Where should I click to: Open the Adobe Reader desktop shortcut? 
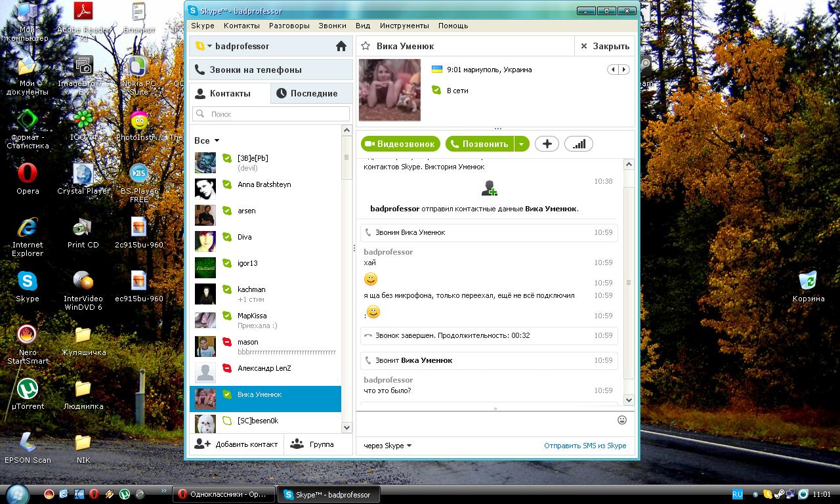pyautogui.click(x=83, y=21)
